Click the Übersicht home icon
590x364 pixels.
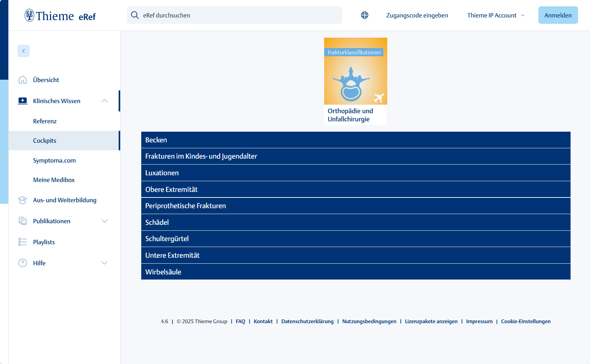tap(23, 80)
